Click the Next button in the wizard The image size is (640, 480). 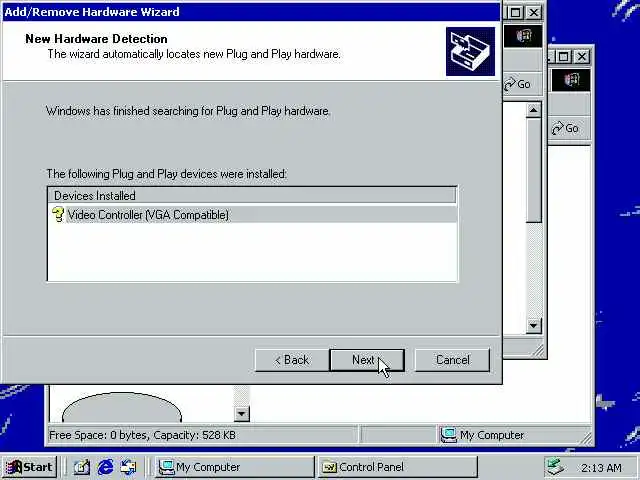(x=367, y=360)
